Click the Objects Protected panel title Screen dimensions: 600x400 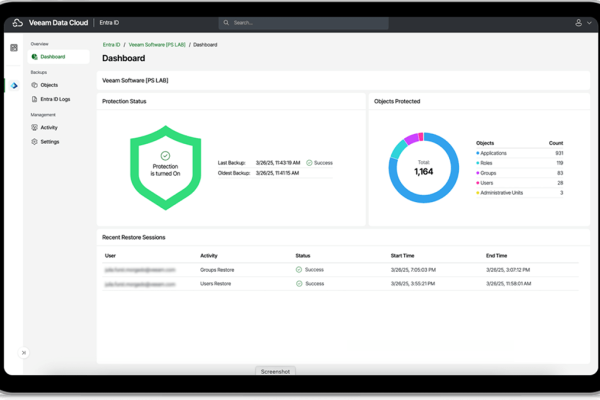coord(397,101)
